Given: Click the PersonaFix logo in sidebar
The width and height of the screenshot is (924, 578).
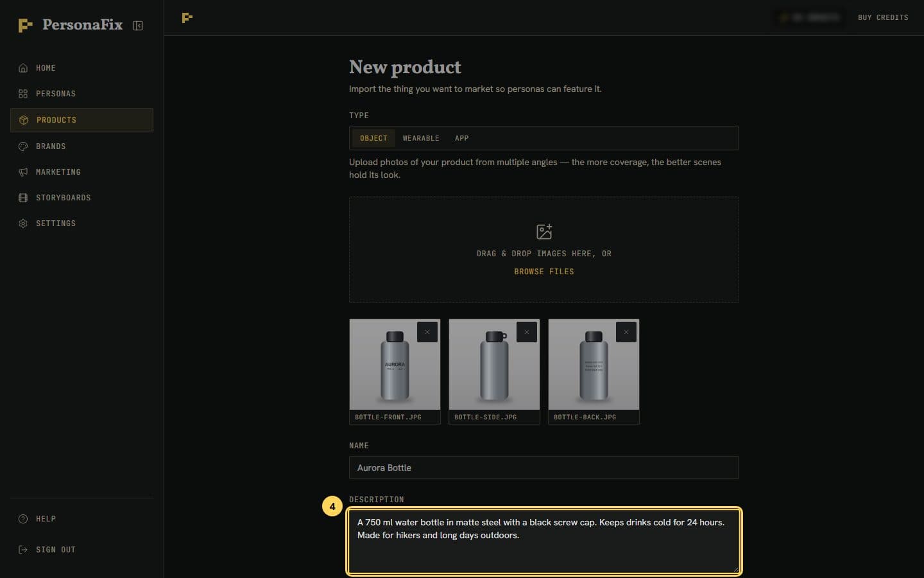Looking at the screenshot, I should [25, 26].
